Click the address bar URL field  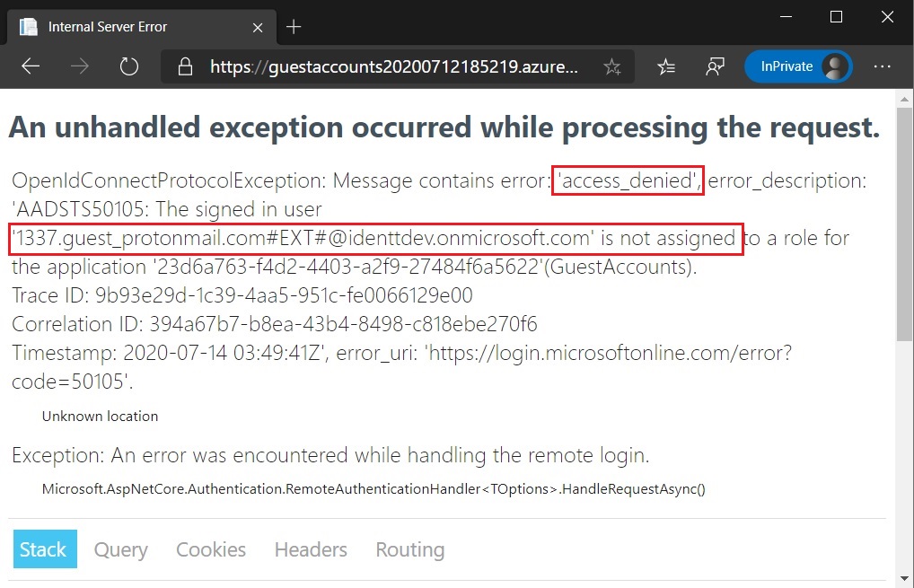(x=394, y=66)
